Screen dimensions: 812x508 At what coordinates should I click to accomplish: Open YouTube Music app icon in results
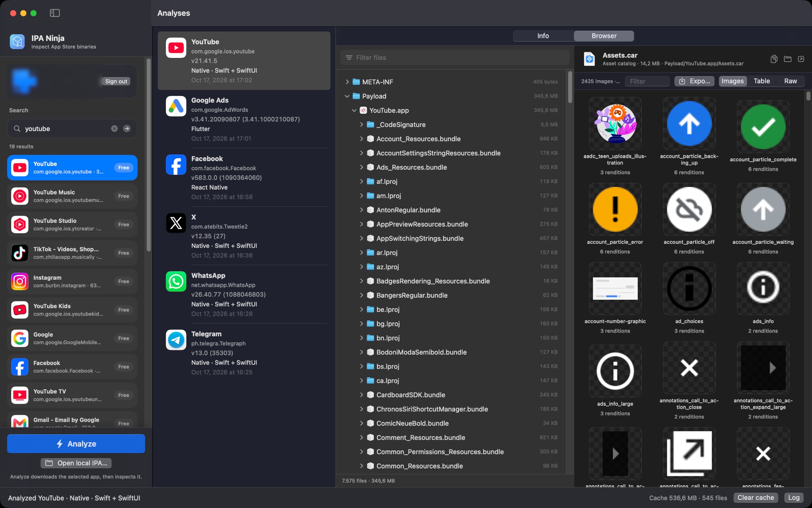tap(20, 196)
